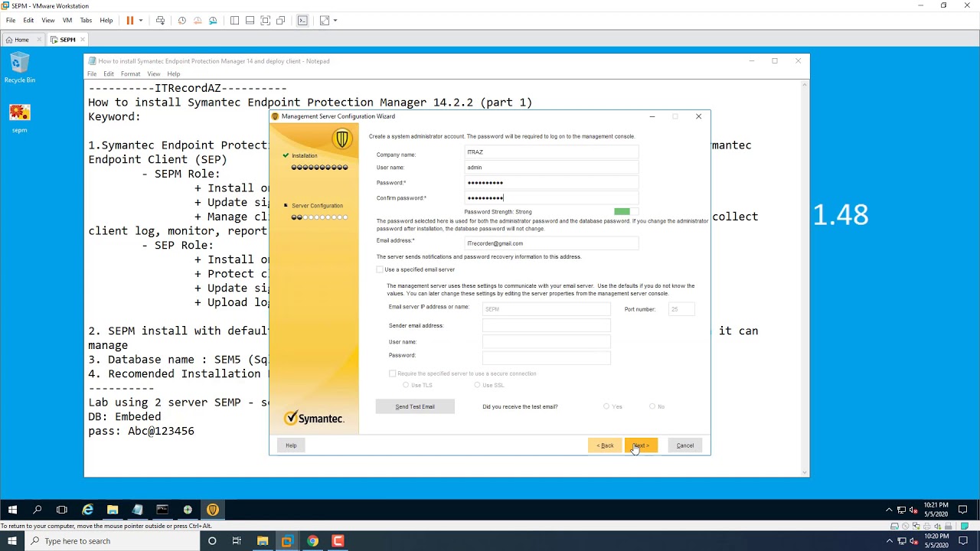Switch to the Home tab in VMware
This screenshot has height=551, width=980.
[21, 40]
